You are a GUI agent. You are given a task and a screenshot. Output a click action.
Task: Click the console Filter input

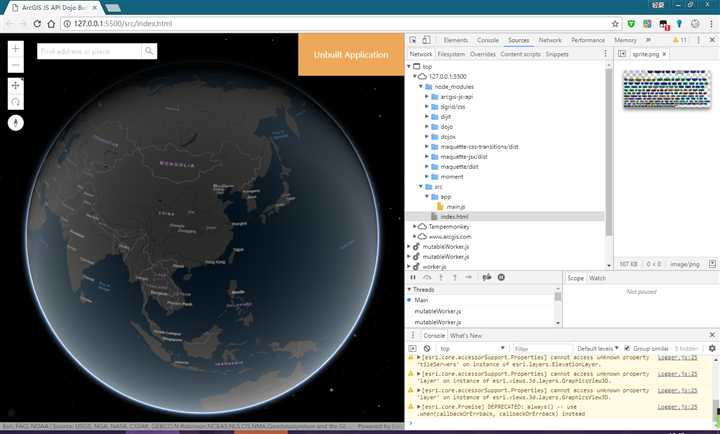(x=542, y=349)
